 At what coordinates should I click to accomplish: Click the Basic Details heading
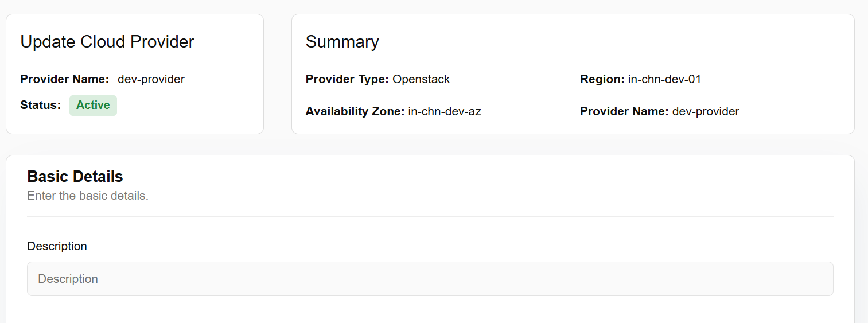pos(75,176)
